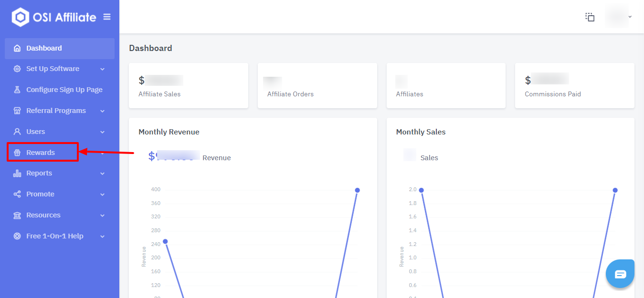The width and height of the screenshot is (644, 298).
Task: Click the Promote share icon
Action: (17, 194)
